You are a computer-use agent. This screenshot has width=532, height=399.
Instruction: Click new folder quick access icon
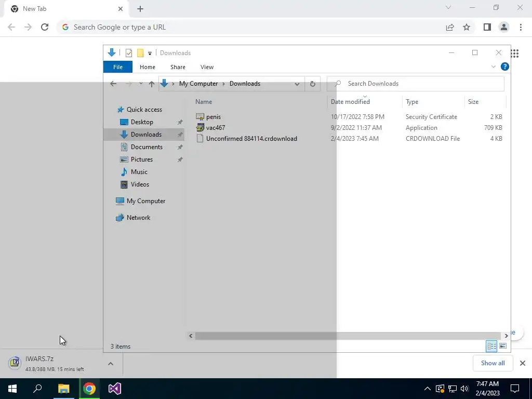click(140, 53)
